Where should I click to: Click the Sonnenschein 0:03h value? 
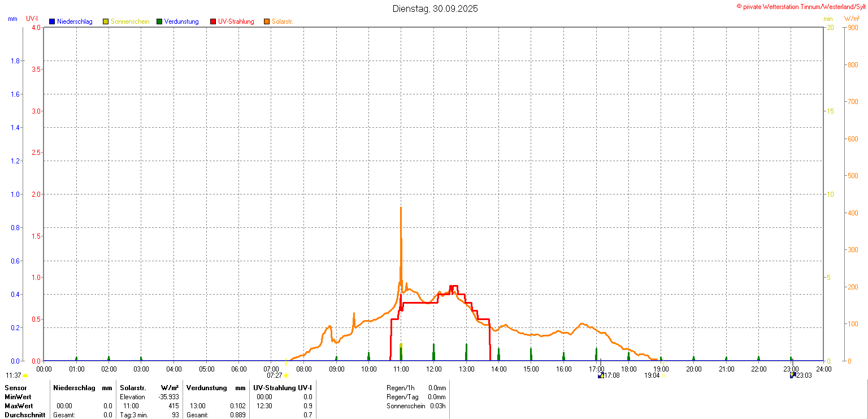437,406
